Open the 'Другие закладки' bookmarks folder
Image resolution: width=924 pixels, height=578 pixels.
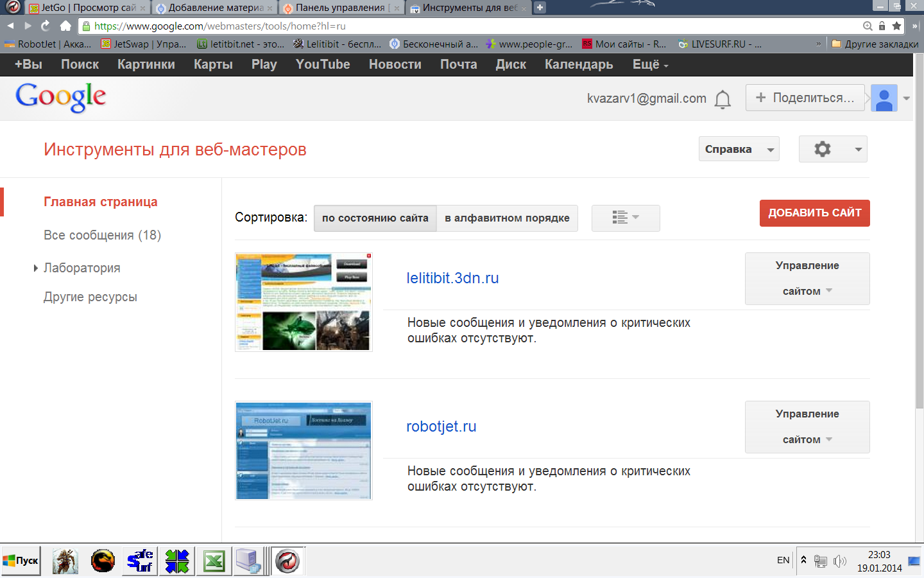pyautogui.click(x=875, y=44)
